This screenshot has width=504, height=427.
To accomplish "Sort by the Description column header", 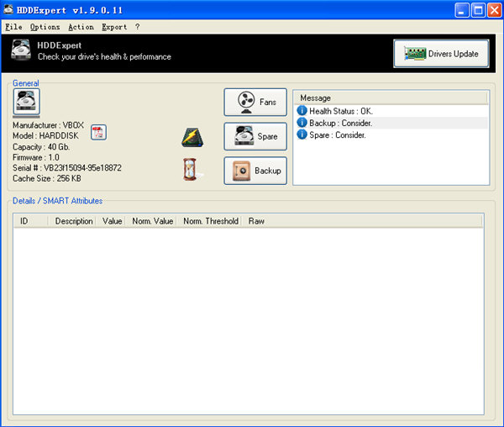I will [x=72, y=221].
